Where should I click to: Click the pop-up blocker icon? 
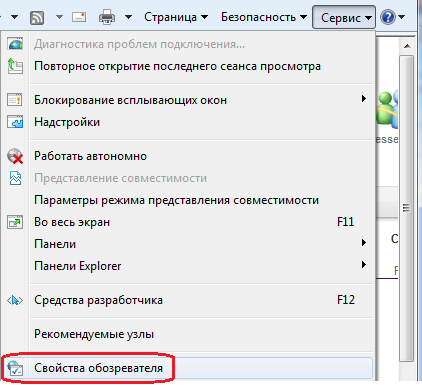coord(15,100)
